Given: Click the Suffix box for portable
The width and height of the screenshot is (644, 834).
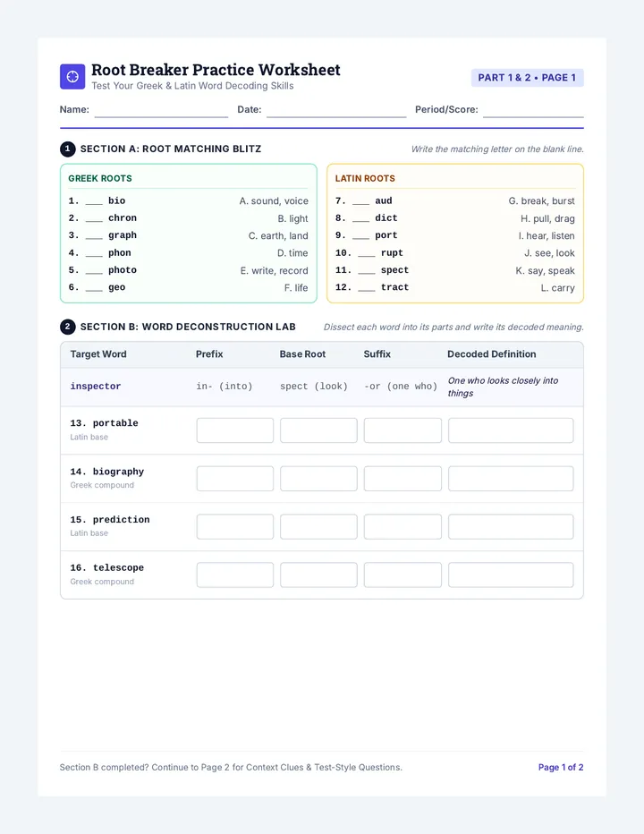Looking at the screenshot, I should coord(402,430).
